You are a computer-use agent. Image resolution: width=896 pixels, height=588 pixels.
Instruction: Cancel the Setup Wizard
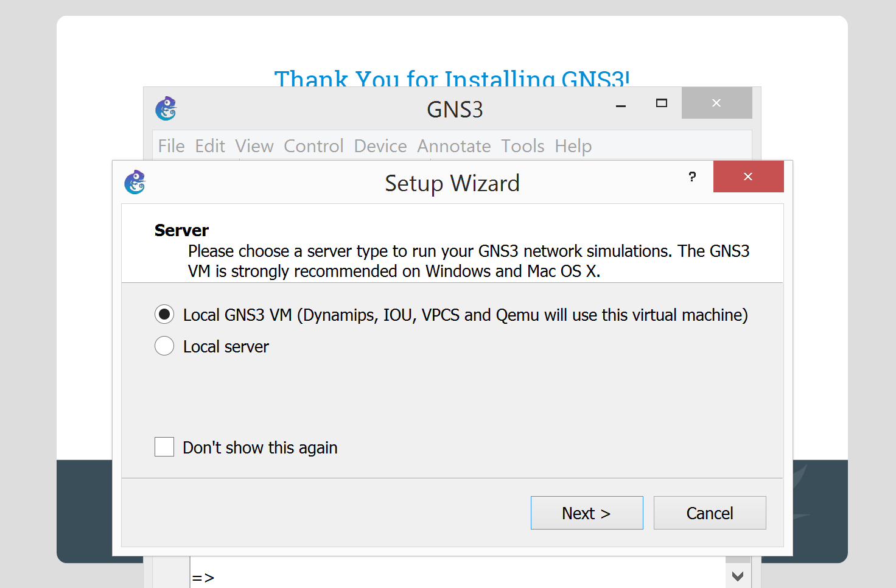pos(710,513)
